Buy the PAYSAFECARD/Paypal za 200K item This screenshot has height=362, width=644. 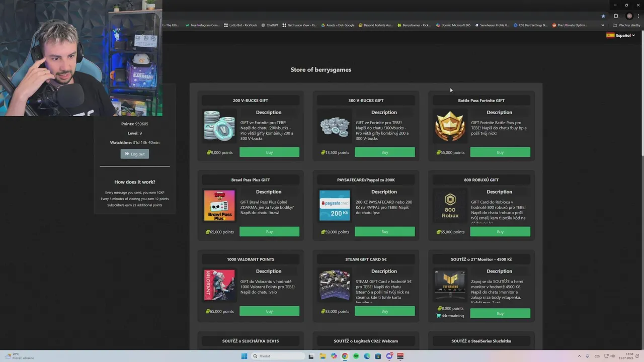tap(385, 232)
